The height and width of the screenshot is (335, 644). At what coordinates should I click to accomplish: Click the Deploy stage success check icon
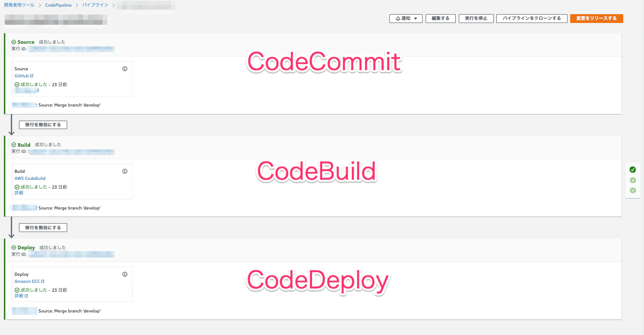coord(14,247)
